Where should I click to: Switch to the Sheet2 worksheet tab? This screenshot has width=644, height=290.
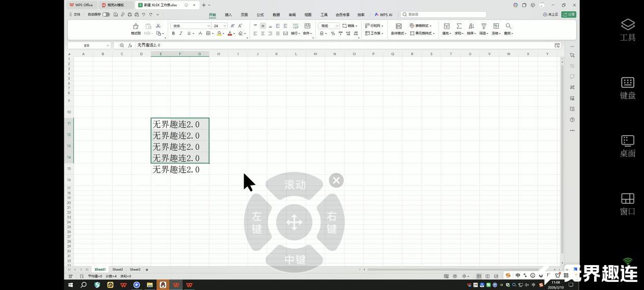[x=118, y=270]
